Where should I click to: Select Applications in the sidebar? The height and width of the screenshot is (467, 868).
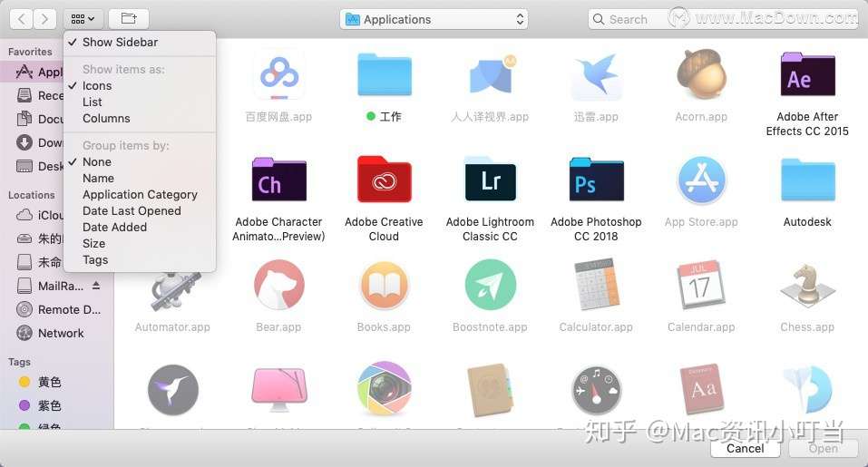pyautogui.click(x=34, y=72)
